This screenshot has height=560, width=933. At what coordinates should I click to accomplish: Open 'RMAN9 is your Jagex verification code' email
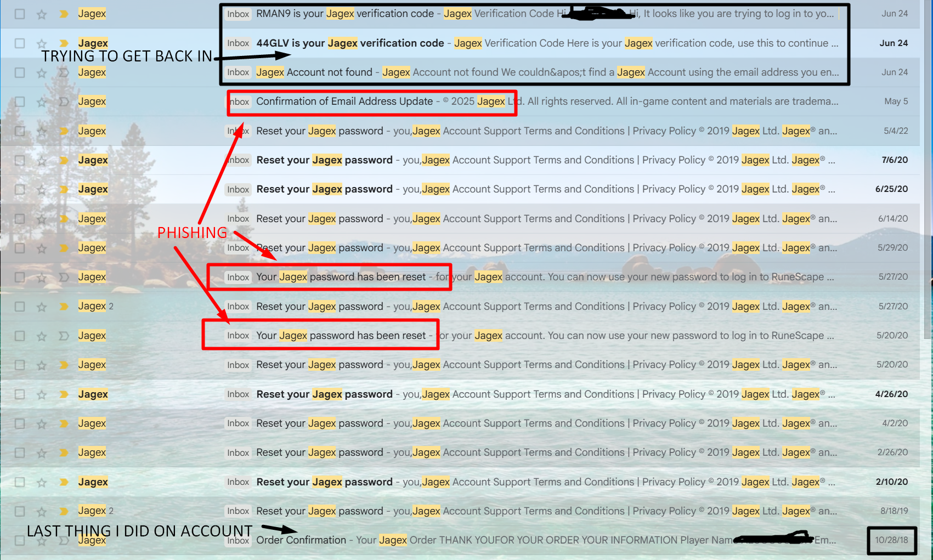coord(345,14)
